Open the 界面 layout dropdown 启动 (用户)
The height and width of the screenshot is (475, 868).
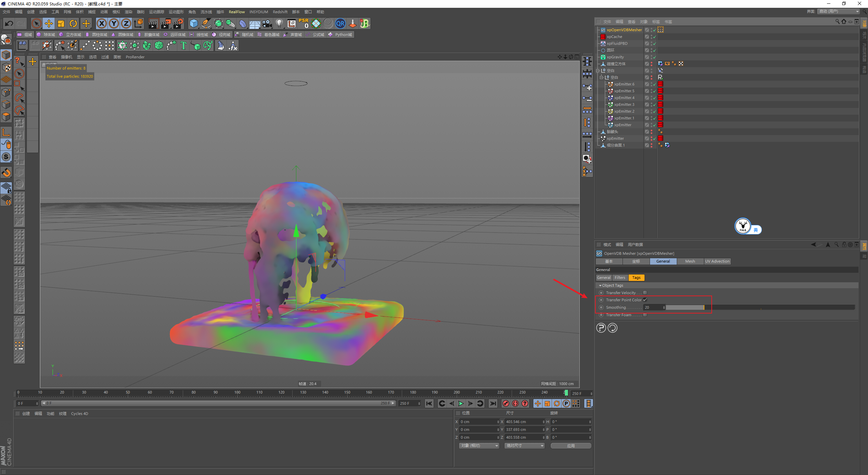coord(839,12)
